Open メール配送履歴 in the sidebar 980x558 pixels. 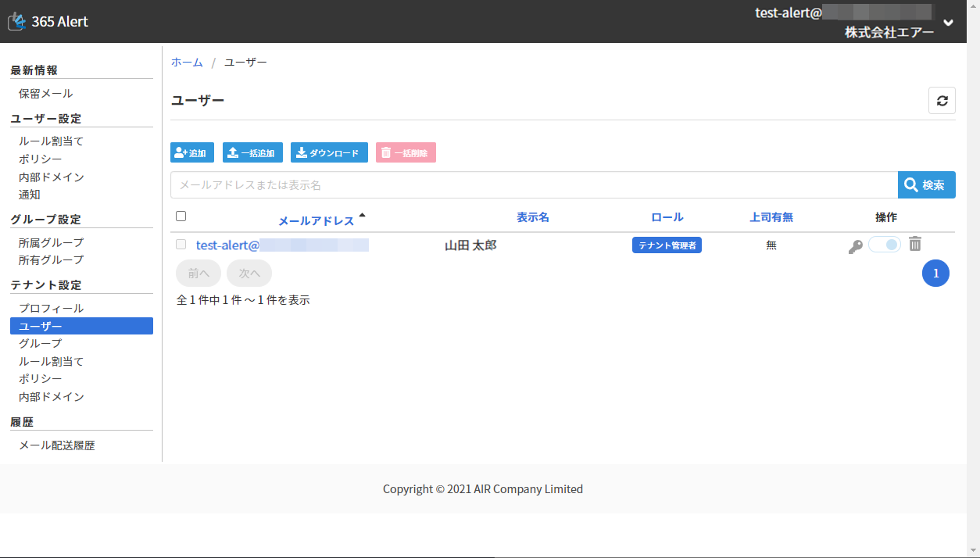click(57, 445)
